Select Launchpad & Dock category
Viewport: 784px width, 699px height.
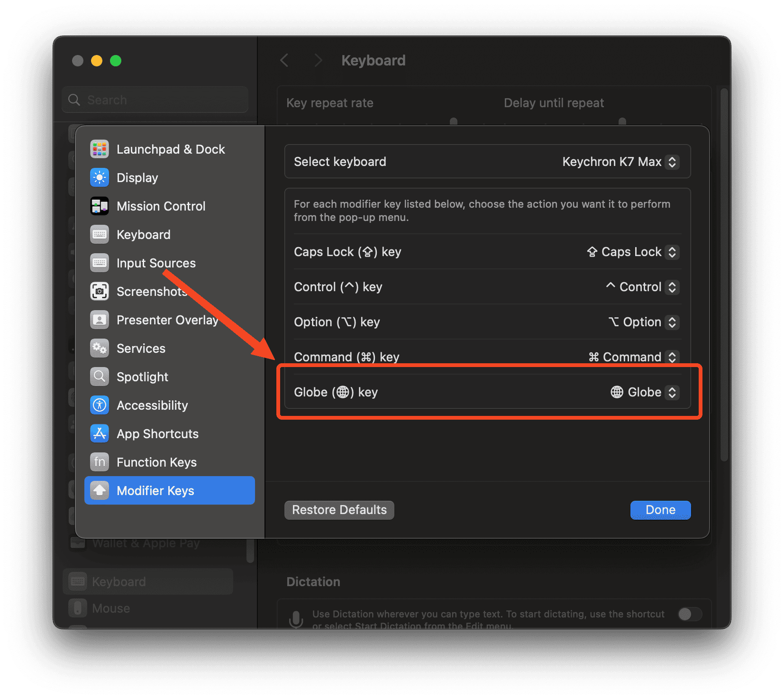click(170, 149)
